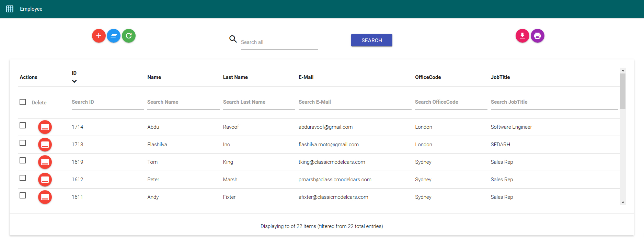The height and width of the screenshot is (251, 644).
Task: Toggle the select-all Delete checkbox
Action: 23,102
